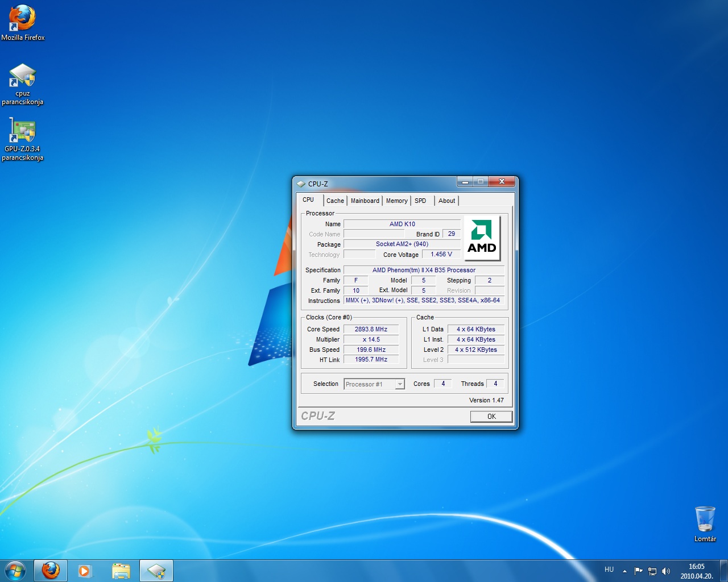
Task: Minimize the CPU-Z window
Action: (465, 182)
